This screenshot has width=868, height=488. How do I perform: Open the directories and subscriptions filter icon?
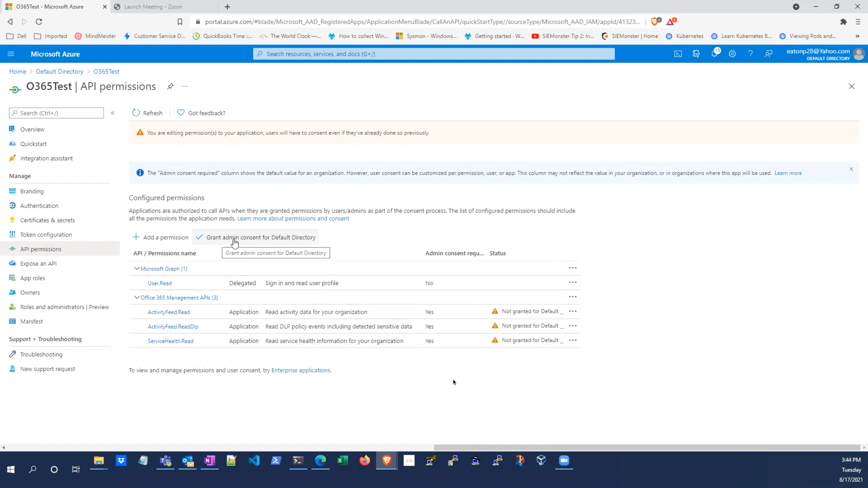click(696, 54)
